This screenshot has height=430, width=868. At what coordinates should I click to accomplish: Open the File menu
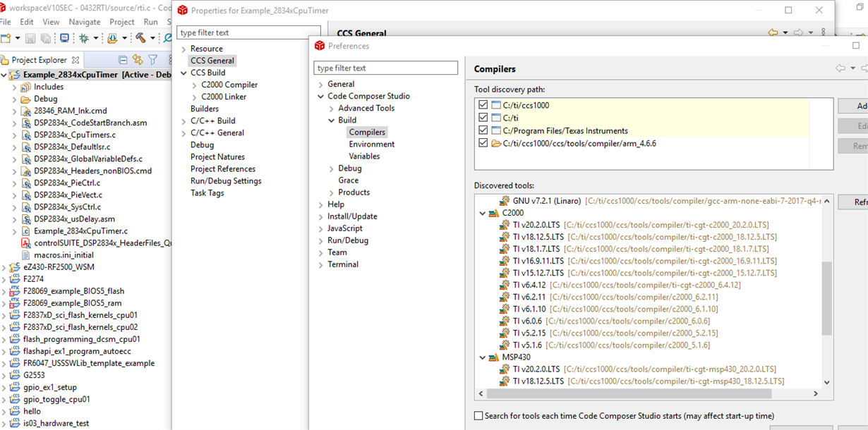[6, 22]
